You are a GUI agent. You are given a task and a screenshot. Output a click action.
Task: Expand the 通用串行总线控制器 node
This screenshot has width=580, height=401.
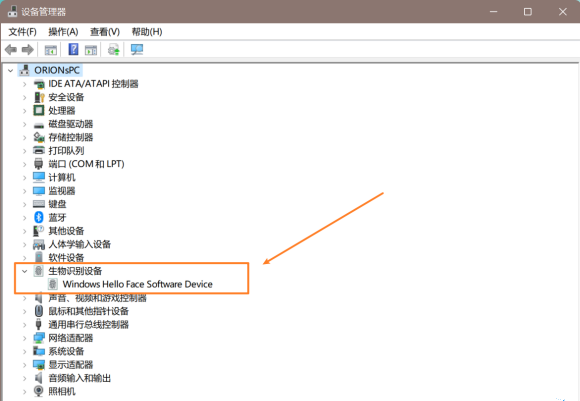25,325
